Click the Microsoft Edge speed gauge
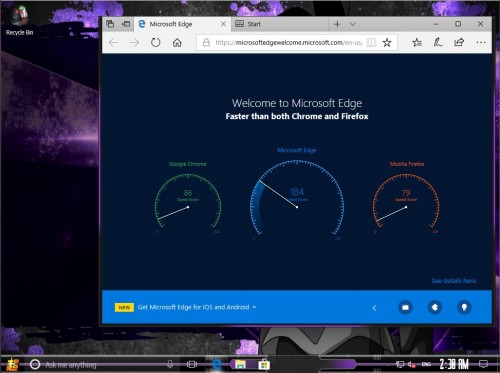Viewport: 500px width, 373px height. coord(297,197)
